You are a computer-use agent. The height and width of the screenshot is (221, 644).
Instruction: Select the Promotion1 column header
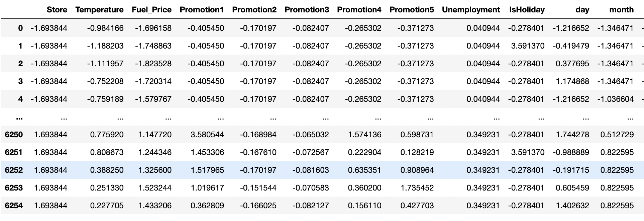coord(202,10)
